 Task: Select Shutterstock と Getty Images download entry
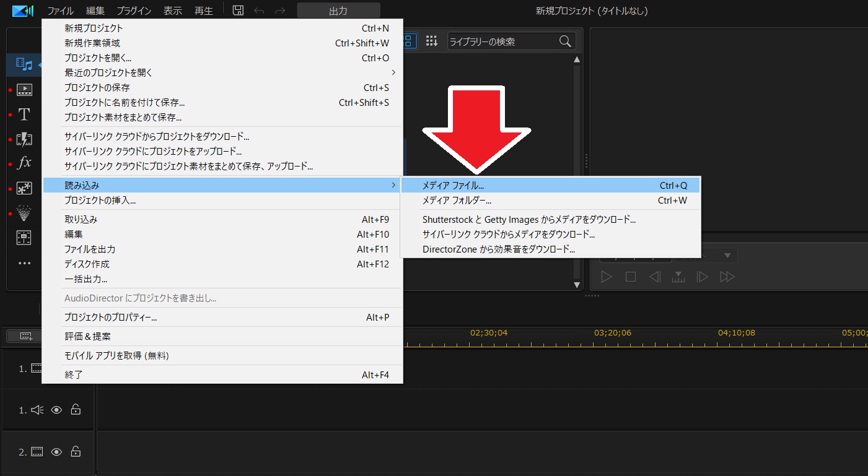[x=551, y=219]
